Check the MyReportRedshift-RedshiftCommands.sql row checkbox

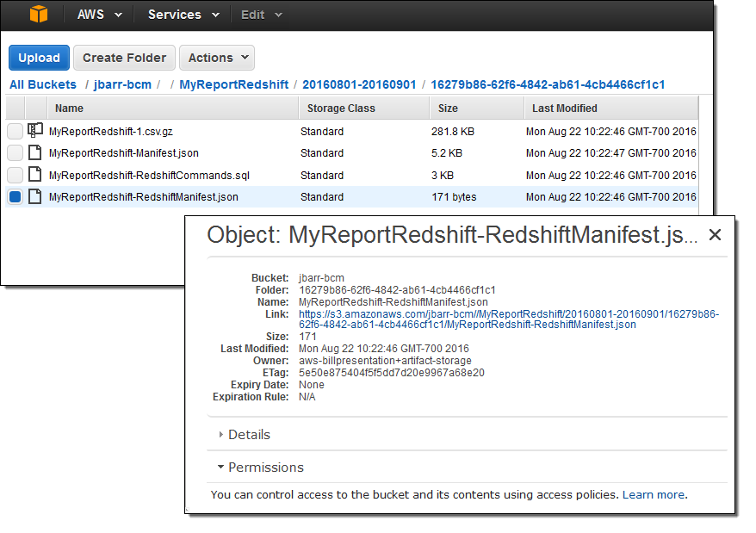[x=15, y=175]
